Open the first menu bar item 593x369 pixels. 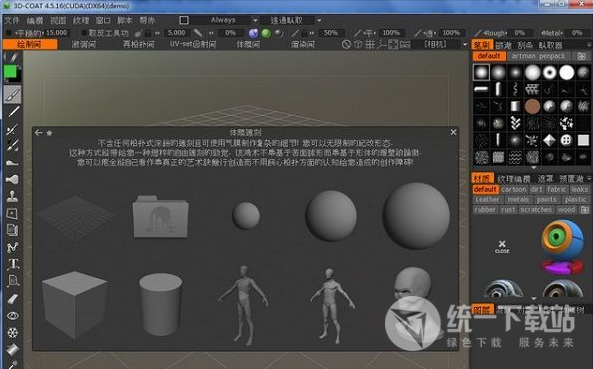tap(11, 20)
